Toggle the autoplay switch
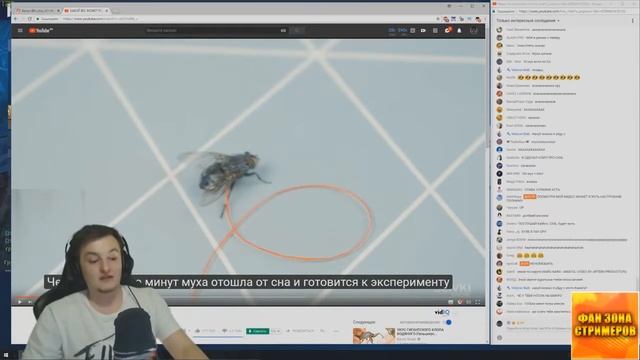640x360 pixels. [448, 322]
